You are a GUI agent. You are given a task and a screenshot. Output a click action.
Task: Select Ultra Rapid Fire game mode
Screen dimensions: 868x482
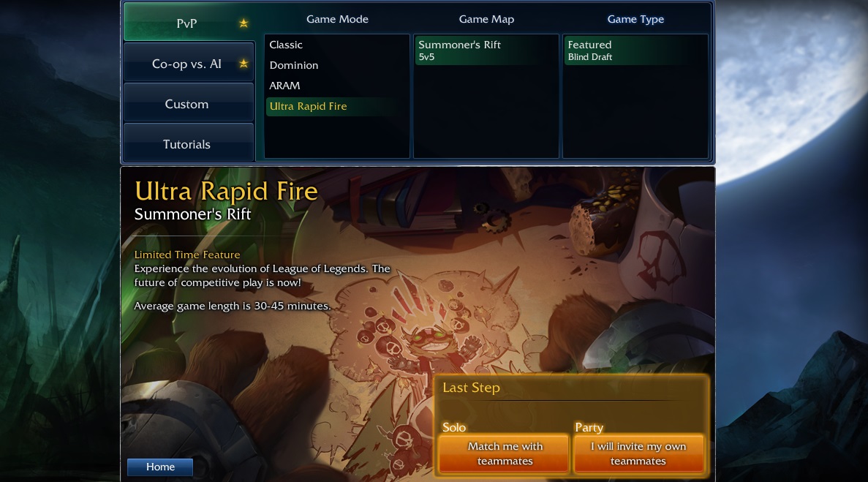click(336, 106)
